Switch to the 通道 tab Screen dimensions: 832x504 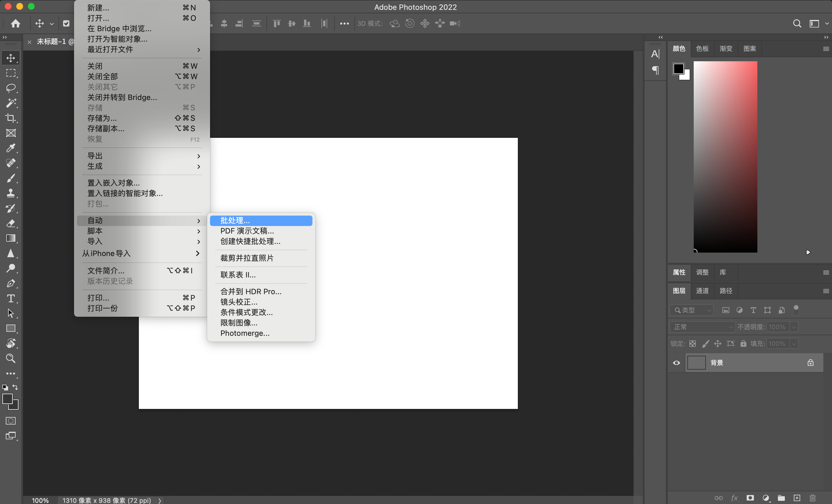click(x=702, y=291)
